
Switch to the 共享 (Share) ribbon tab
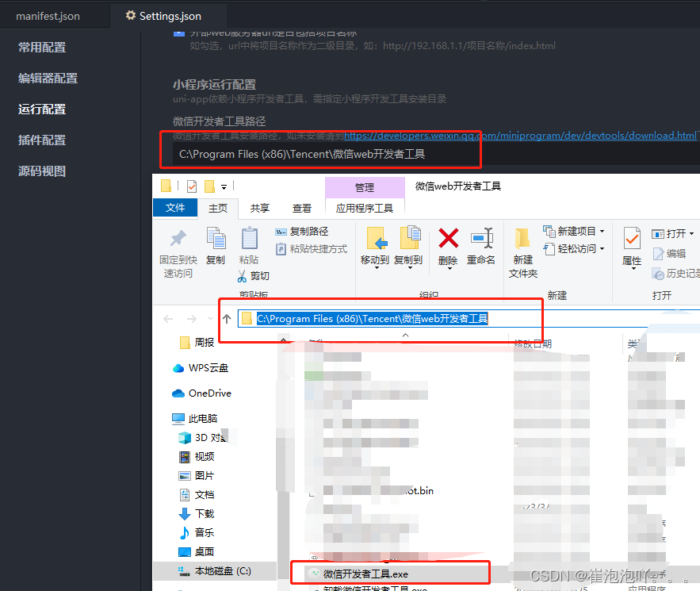[260, 208]
